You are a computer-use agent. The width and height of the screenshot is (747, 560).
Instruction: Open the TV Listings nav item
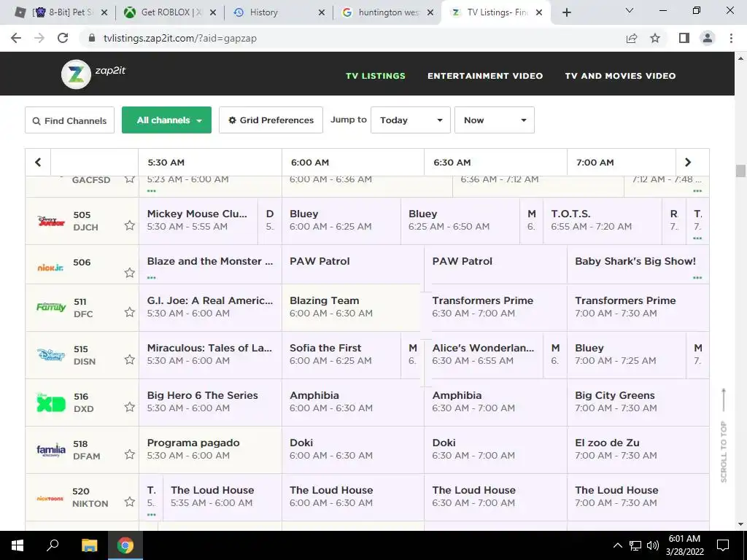tap(376, 76)
